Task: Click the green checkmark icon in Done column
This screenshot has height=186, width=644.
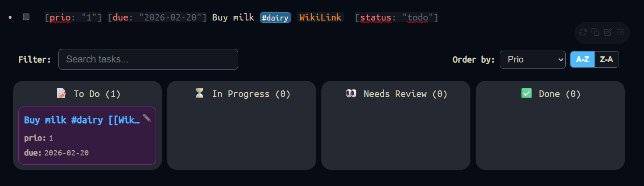Action: pos(526,93)
